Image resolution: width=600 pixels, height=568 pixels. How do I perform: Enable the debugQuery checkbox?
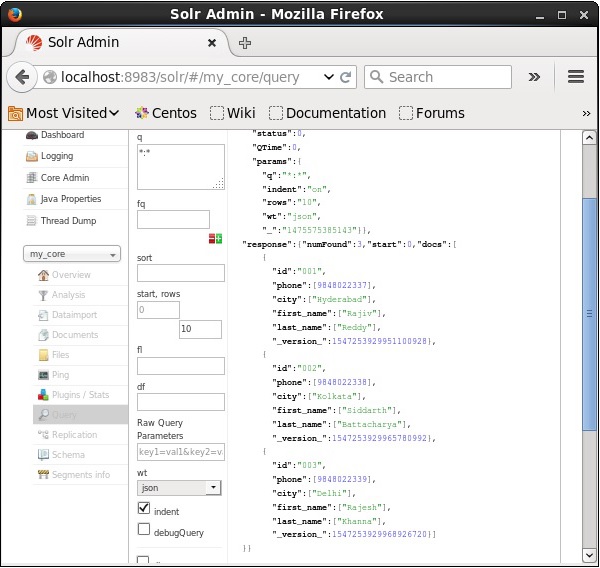click(144, 530)
